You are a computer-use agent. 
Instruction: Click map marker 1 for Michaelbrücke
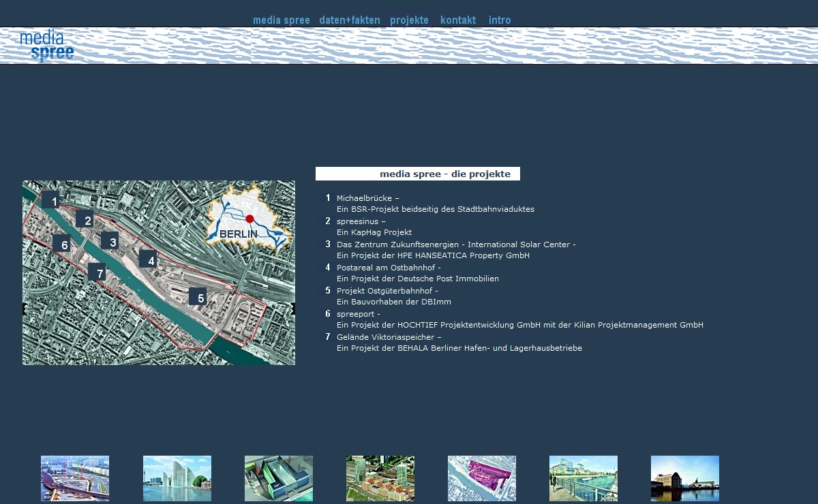coord(55,201)
